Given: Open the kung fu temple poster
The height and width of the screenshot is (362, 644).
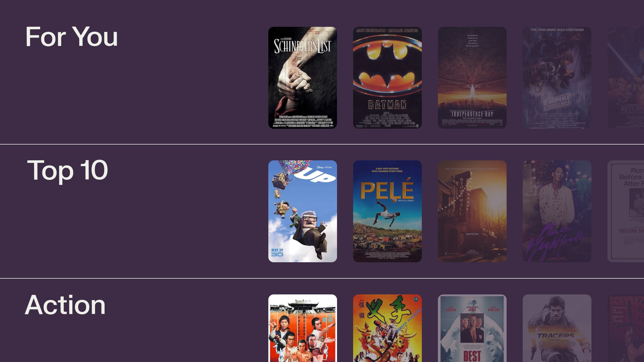Looking at the screenshot, I should click(x=302, y=328).
